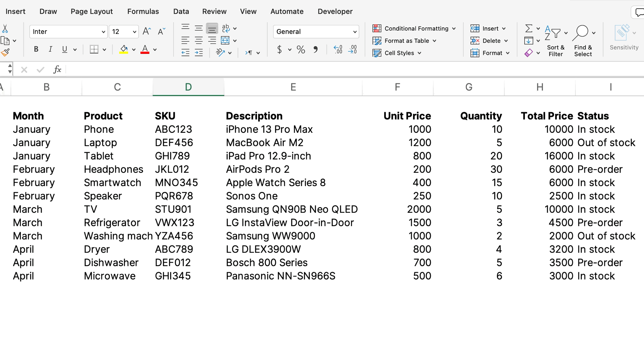Click the Increase Decimal icon
The width and height of the screenshot is (644, 340).
click(x=338, y=50)
